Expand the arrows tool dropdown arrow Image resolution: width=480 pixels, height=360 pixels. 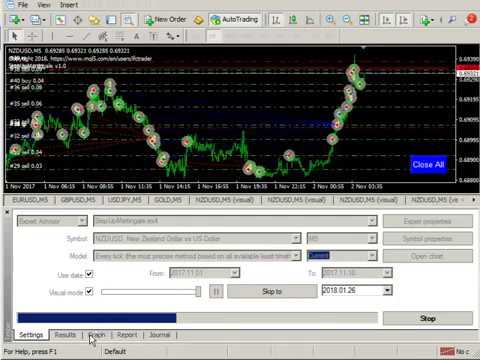click(178, 36)
